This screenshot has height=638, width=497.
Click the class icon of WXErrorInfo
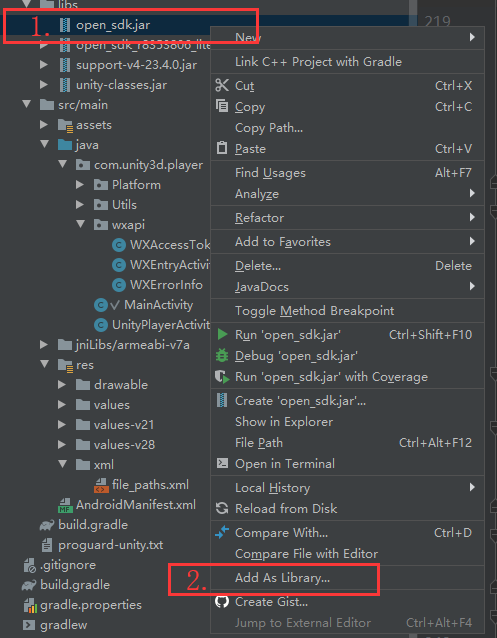click(x=118, y=285)
